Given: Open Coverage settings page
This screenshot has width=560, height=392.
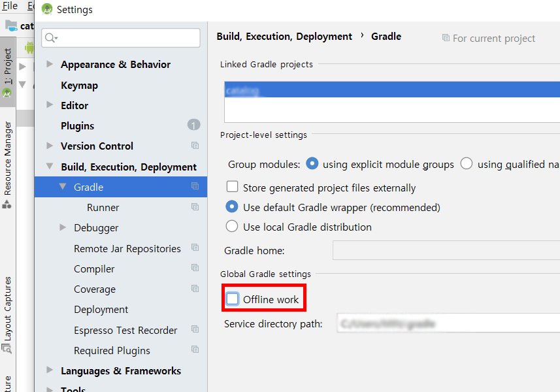Looking at the screenshot, I should [95, 289].
